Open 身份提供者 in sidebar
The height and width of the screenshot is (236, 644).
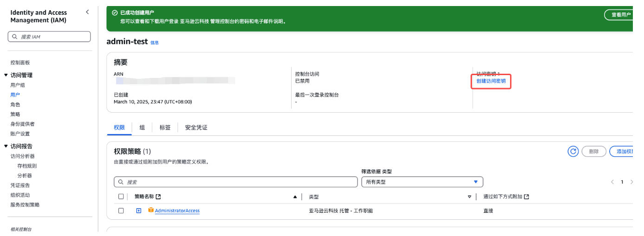coord(23,124)
